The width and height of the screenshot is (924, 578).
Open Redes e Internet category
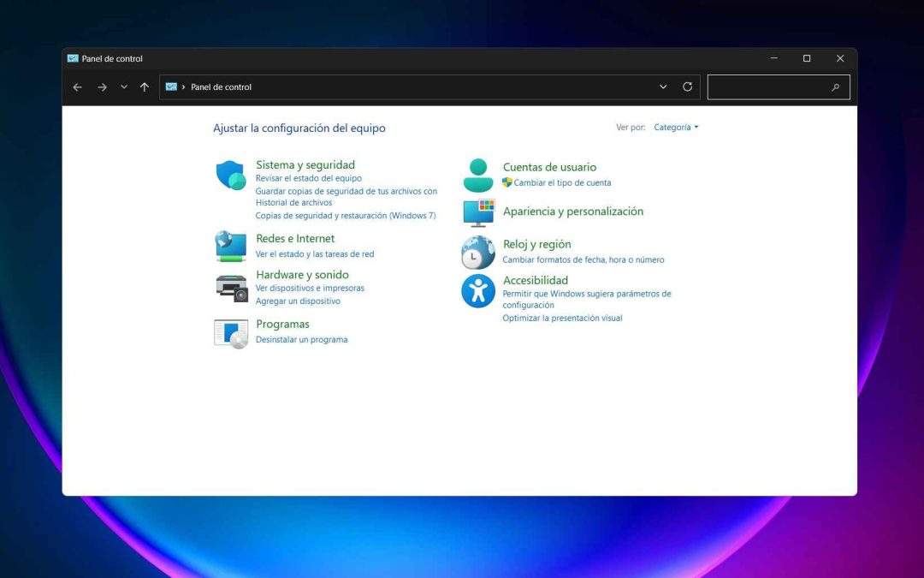point(295,238)
